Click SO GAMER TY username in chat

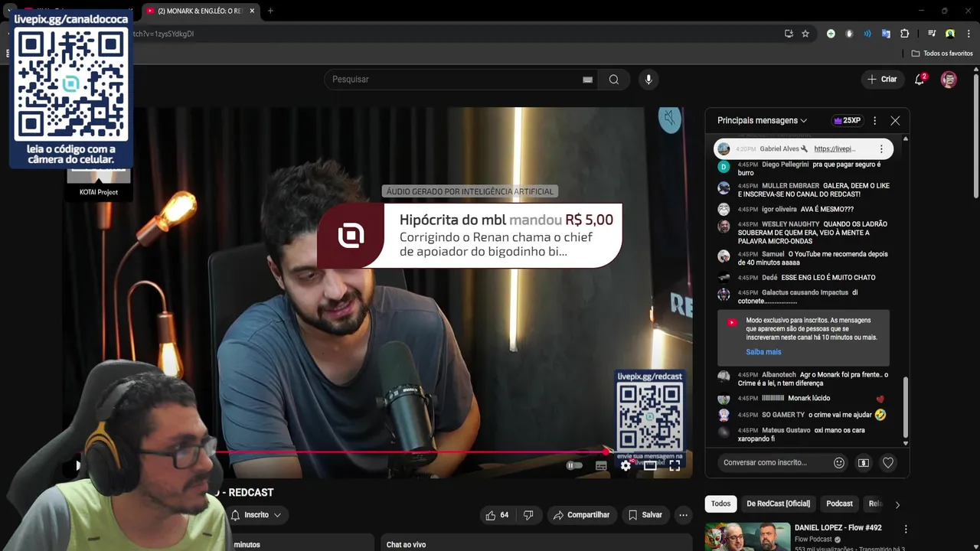pyautogui.click(x=783, y=415)
